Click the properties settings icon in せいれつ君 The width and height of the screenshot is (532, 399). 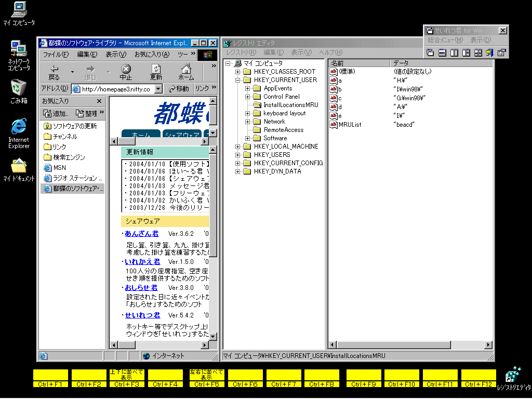pyautogui.click(x=501, y=52)
